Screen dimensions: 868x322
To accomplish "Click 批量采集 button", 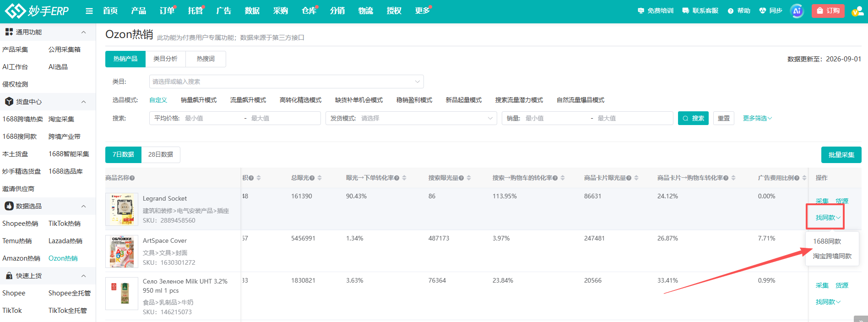I will click(841, 155).
